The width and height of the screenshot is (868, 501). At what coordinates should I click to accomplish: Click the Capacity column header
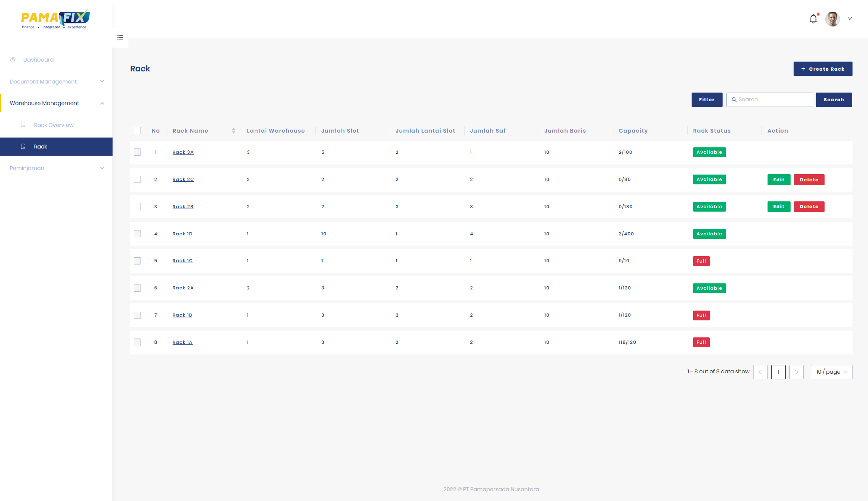(x=633, y=131)
